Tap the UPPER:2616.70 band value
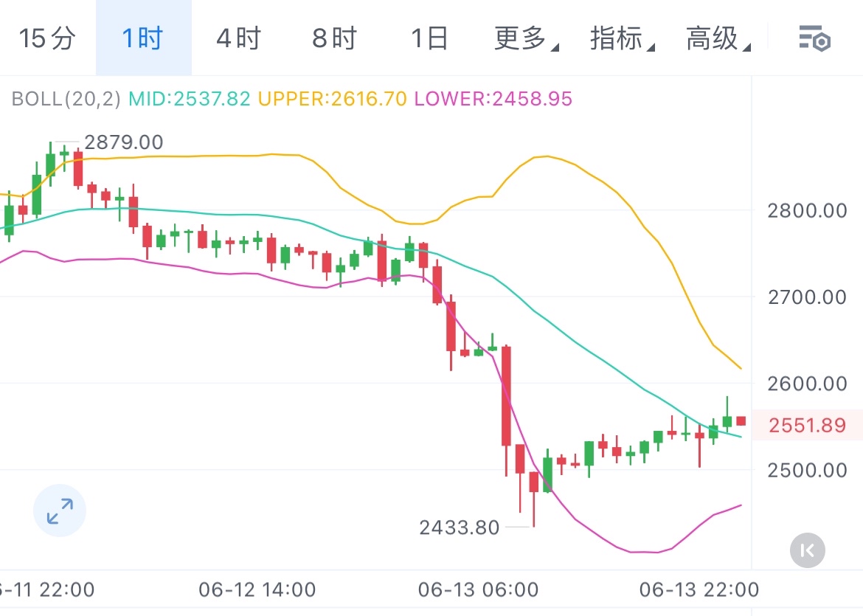The height and width of the screenshot is (616, 863). 332,99
